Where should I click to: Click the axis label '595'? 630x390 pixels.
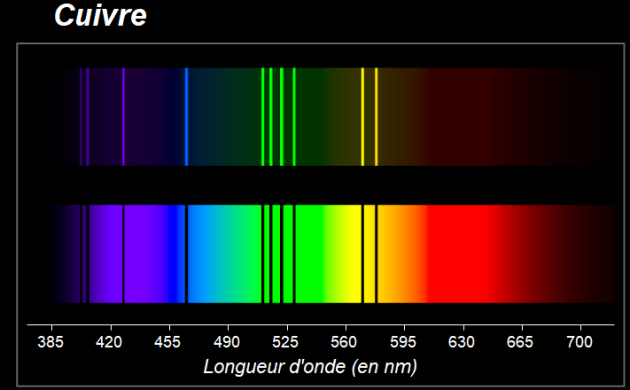(403, 342)
